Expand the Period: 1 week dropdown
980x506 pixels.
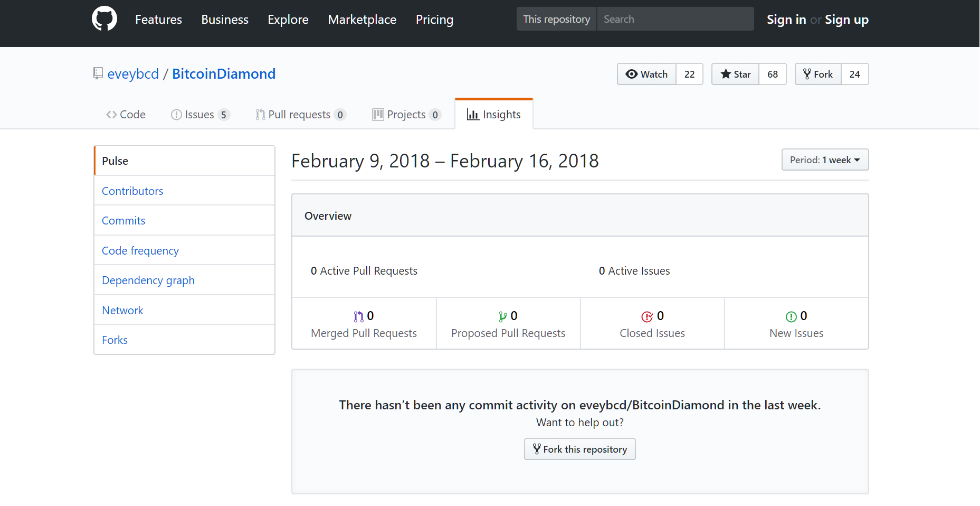[825, 160]
